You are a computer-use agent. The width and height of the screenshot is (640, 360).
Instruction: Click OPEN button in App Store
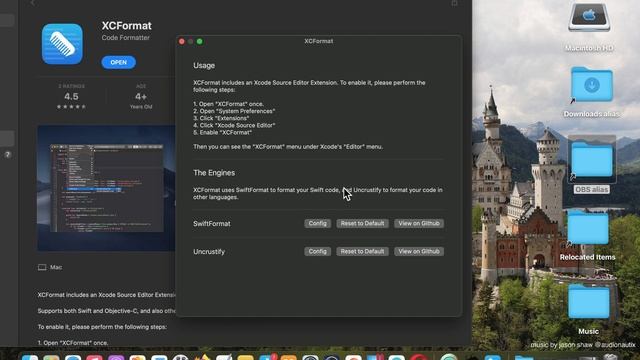click(118, 62)
